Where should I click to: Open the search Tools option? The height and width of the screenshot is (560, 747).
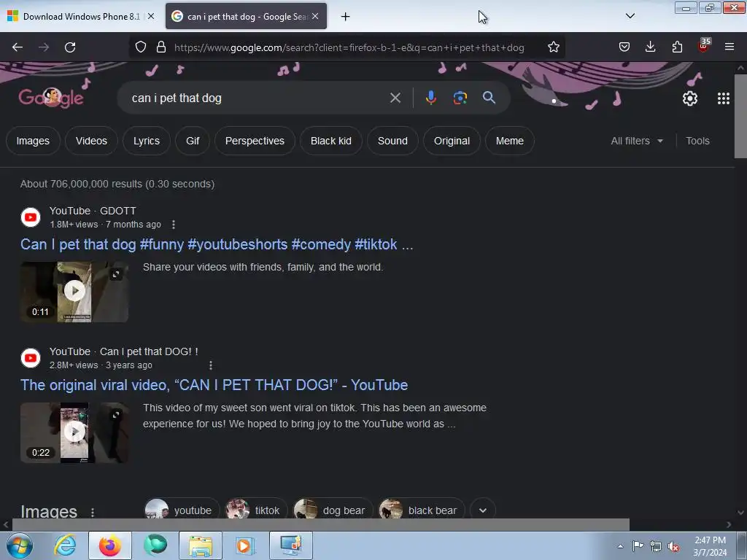[697, 141]
